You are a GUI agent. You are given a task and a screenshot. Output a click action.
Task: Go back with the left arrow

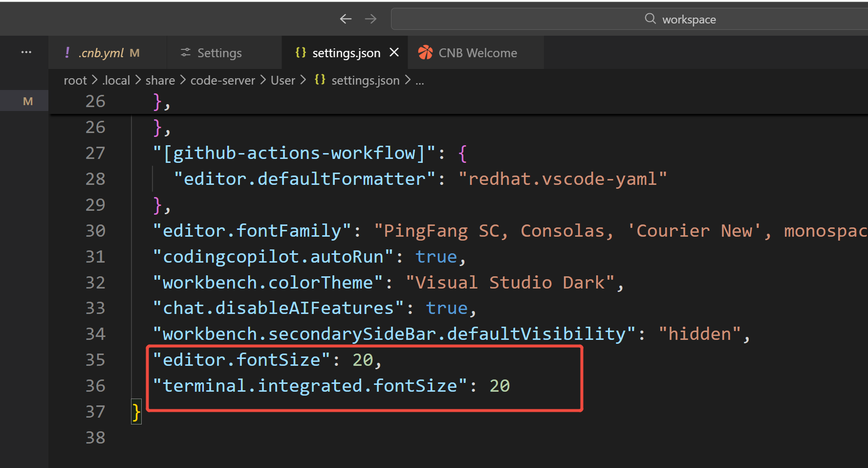coord(346,19)
